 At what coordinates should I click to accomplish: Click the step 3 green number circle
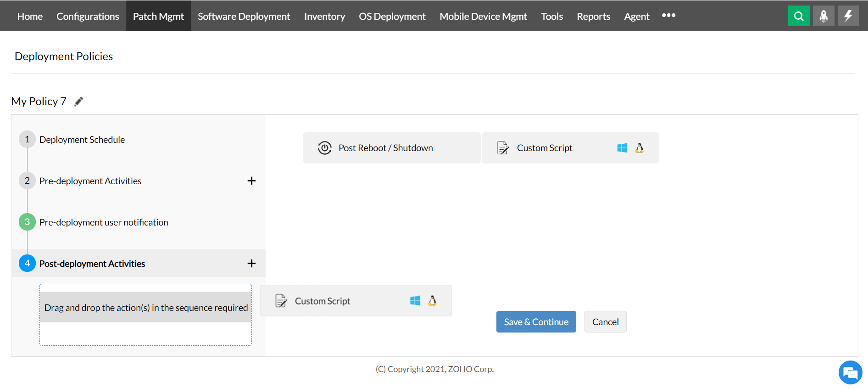pyautogui.click(x=27, y=222)
